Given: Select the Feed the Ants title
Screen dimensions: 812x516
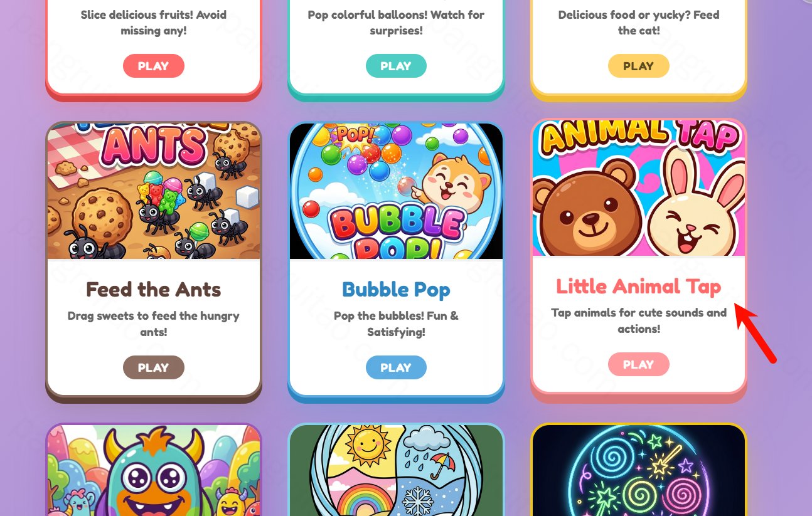Looking at the screenshot, I should 154,290.
